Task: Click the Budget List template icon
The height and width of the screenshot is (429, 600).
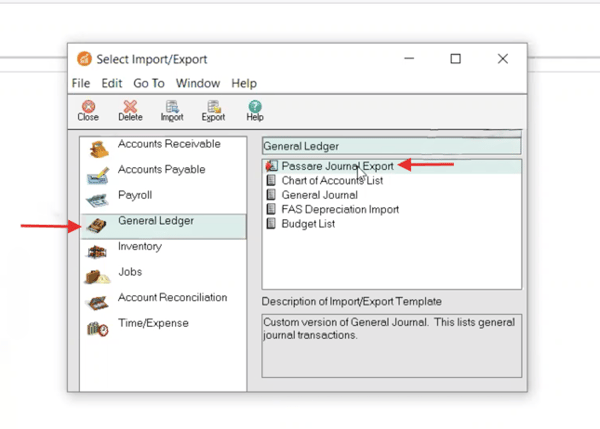Action: click(271, 223)
